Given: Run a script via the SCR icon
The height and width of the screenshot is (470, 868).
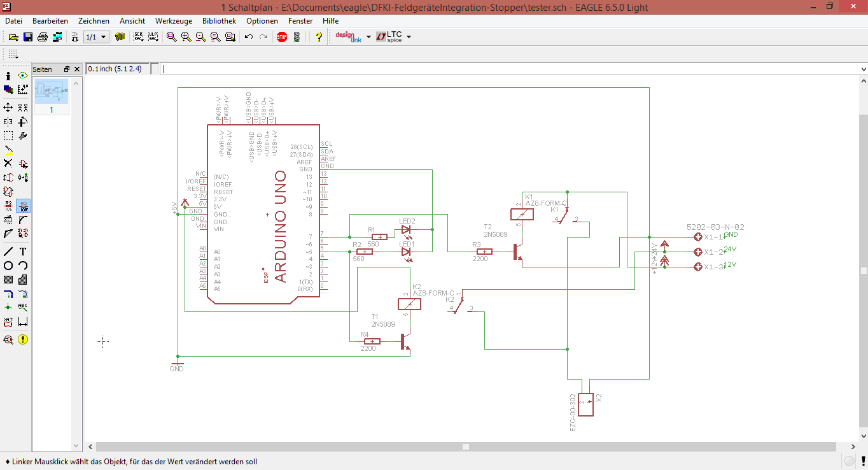Looking at the screenshot, I should [139, 37].
